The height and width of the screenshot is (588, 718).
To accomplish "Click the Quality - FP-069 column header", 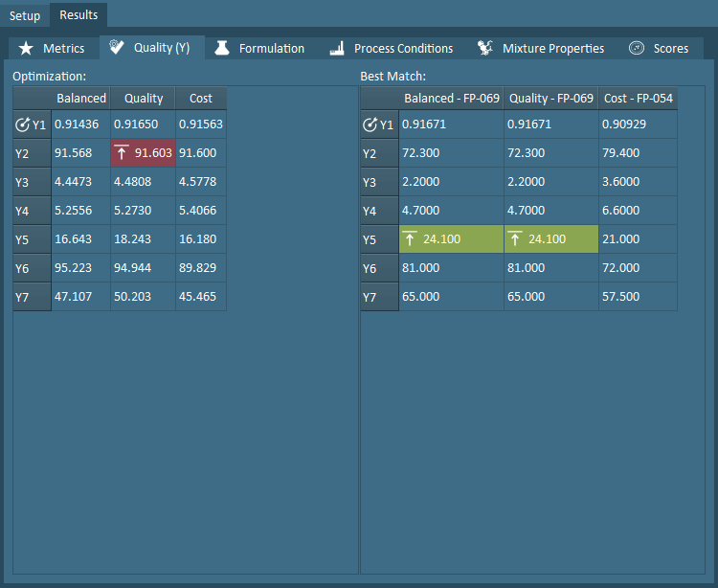I will (550, 98).
